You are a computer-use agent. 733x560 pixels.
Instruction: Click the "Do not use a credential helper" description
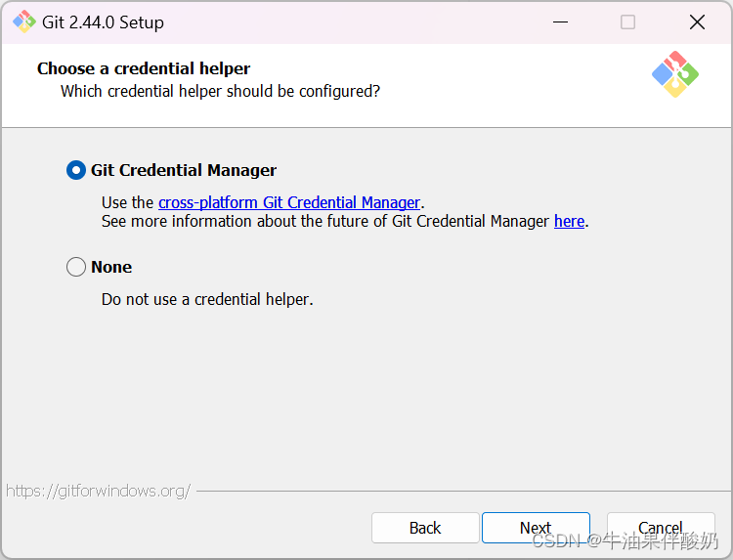click(207, 299)
